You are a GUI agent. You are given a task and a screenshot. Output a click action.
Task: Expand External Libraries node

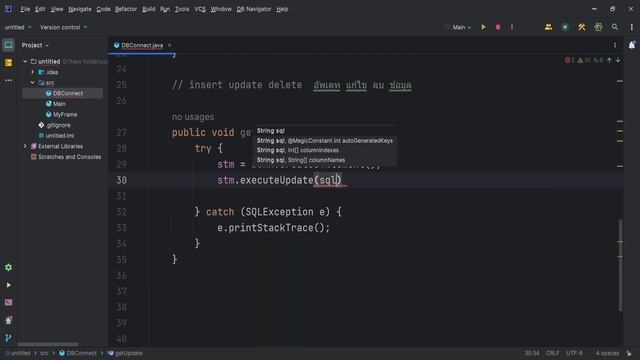coord(25,146)
